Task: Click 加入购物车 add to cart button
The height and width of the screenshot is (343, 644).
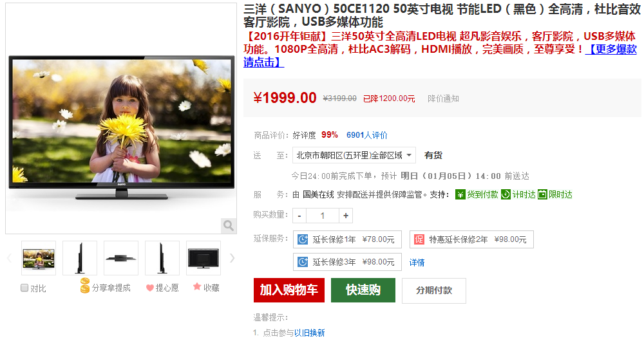Action: coord(289,290)
